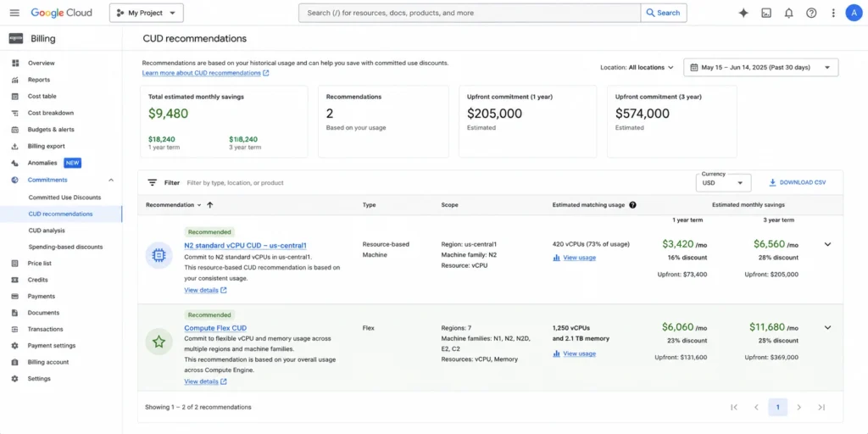
Task: Click the Cost table icon
Action: point(15,97)
